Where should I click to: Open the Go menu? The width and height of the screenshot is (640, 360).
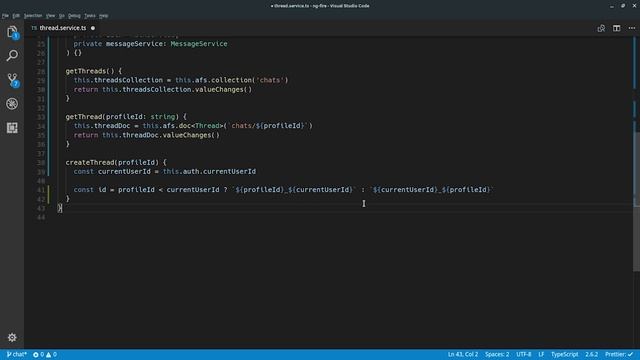[62, 16]
